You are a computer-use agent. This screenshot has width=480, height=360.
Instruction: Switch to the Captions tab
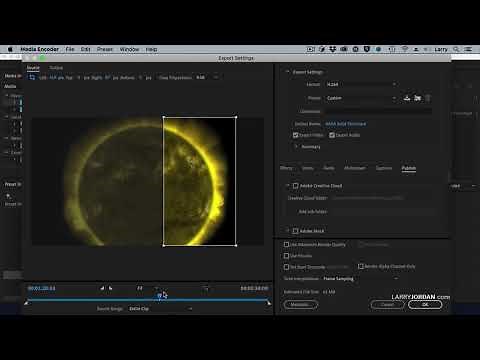[x=384, y=168]
